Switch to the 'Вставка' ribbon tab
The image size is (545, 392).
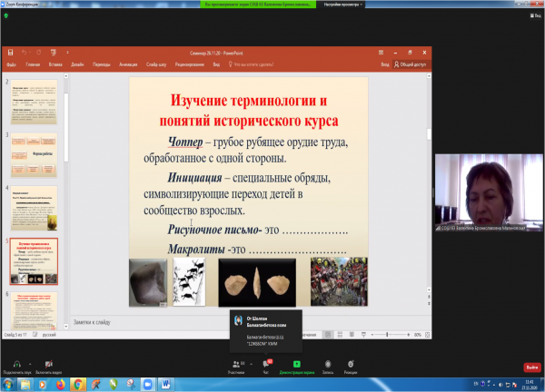57,64
